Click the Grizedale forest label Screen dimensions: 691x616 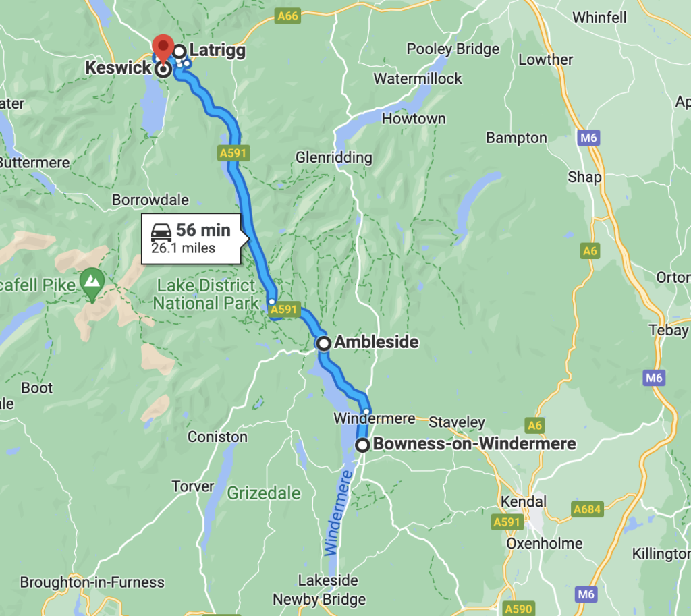pyautogui.click(x=264, y=493)
